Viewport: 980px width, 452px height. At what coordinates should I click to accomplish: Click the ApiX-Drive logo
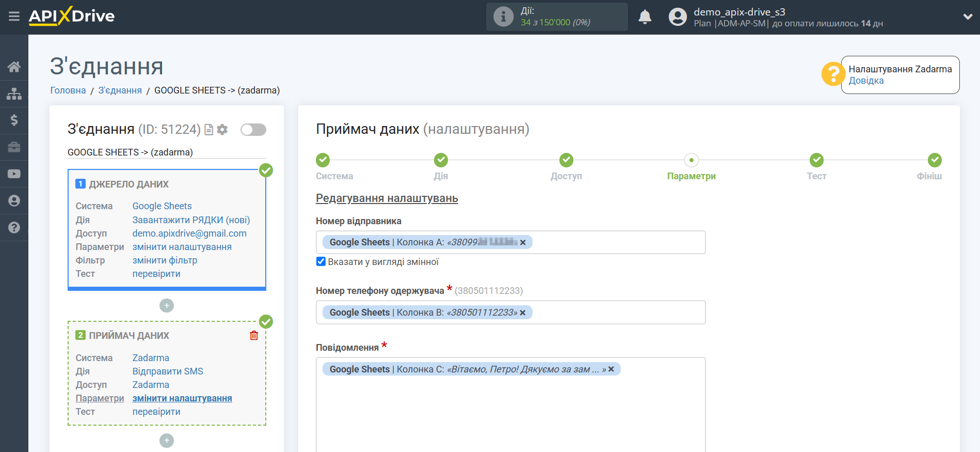(72, 16)
